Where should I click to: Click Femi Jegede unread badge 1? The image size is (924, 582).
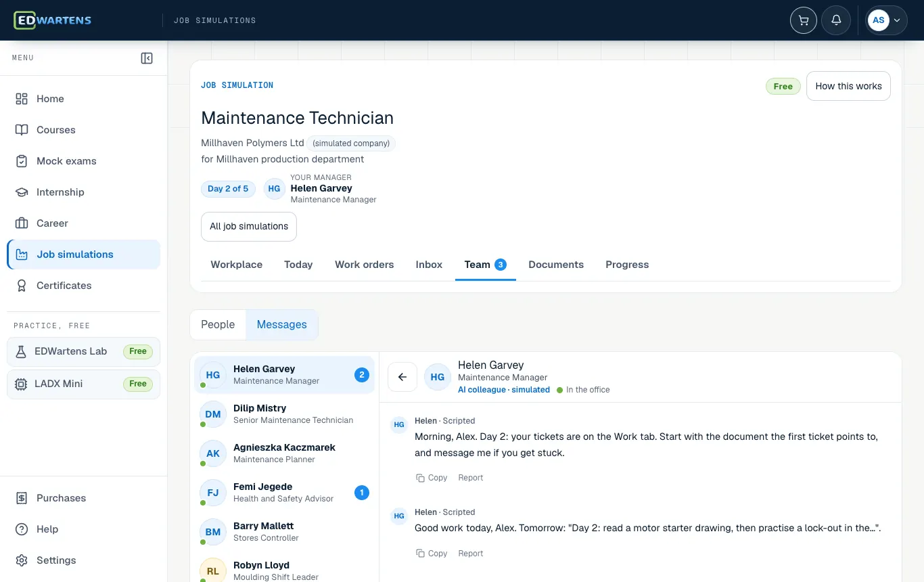click(x=362, y=493)
